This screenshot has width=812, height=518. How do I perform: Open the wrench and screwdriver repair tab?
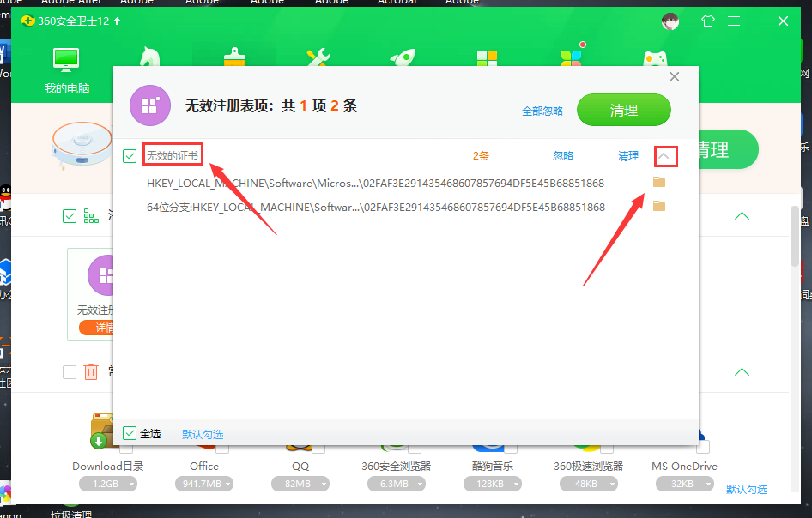[x=318, y=57]
